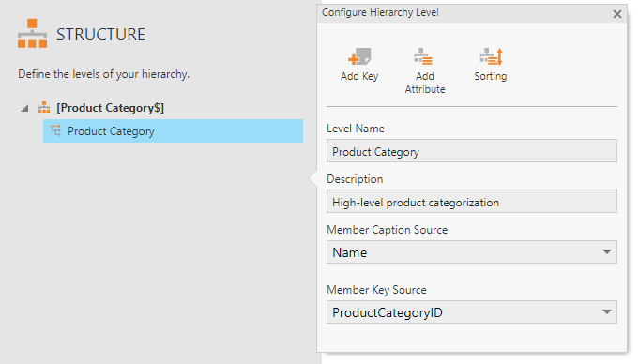639x364 pixels.
Task: Open the Sorting options icon
Action: tap(491, 56)
